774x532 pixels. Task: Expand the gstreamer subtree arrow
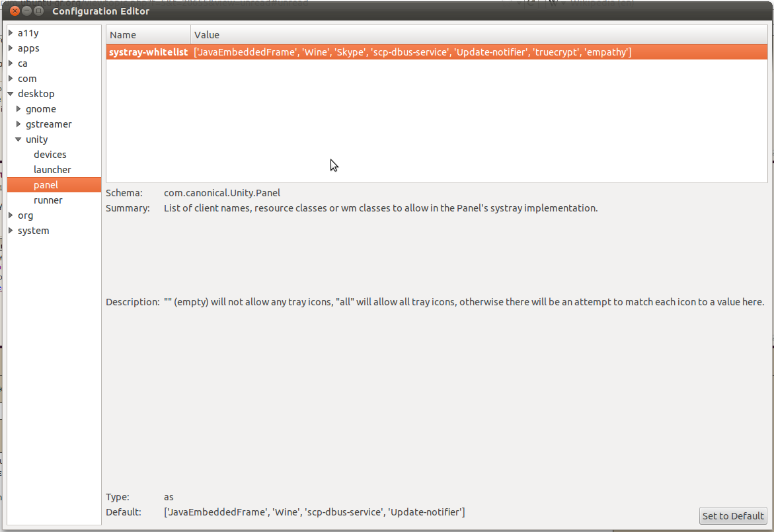[19, 124]
